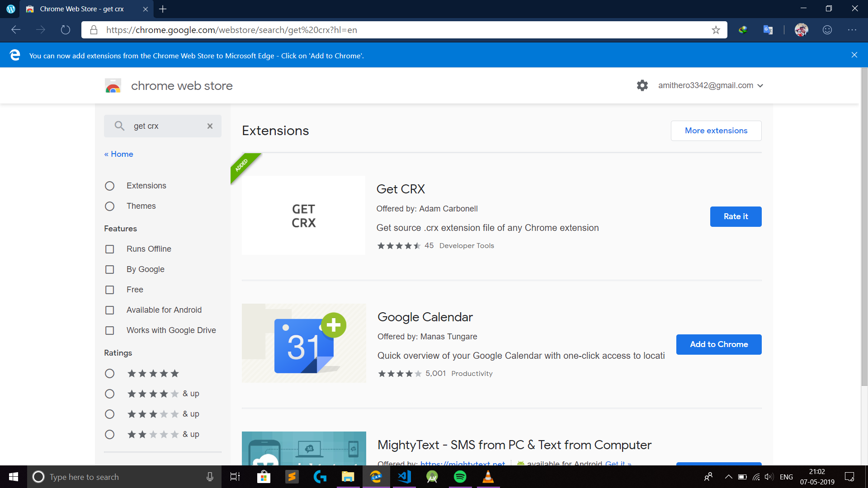Screen dimensions: 868x488
Task: Open Logitech G Hub from taskbar
Action: [320, 477]
